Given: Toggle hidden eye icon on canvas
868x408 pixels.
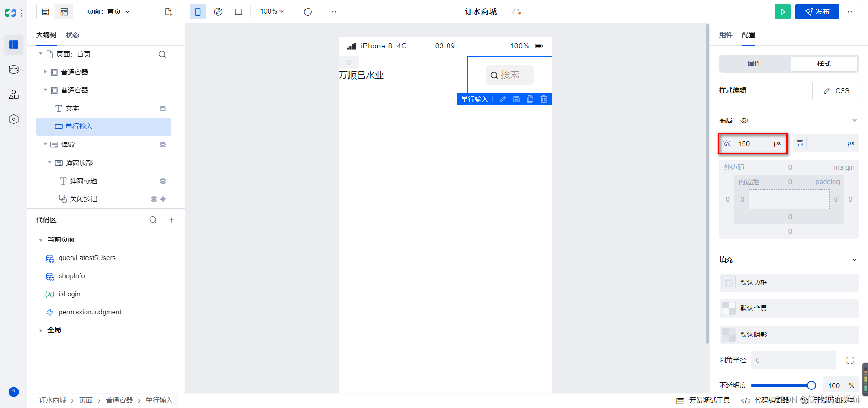Looking at the screenshot, I should 349,62.
